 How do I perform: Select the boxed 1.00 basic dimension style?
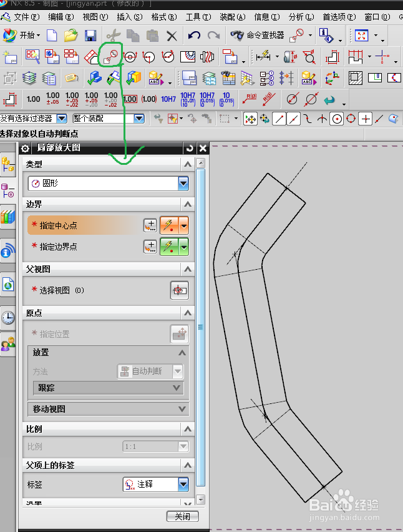click(x=130, y=99)
